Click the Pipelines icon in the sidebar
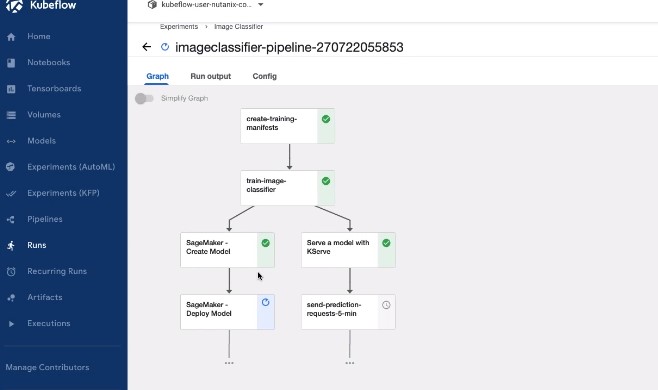Viewport: 658px width, 390px height. [x=11, y=220]
